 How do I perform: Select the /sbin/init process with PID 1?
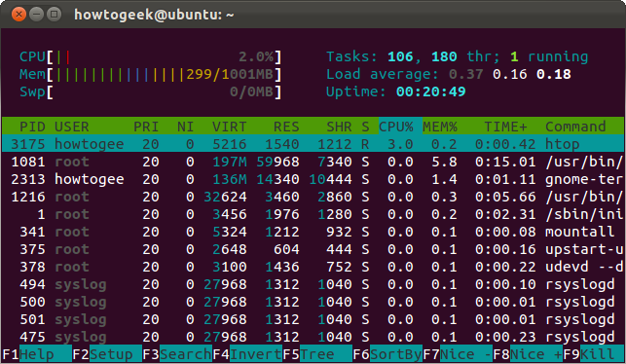pos(313,214)
